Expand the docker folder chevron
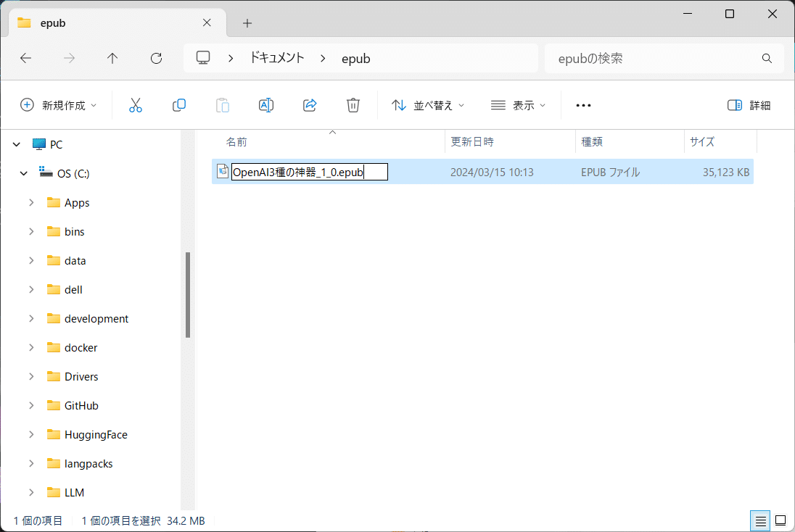Viewport: 795px width, 532px height. tap(31, 347)
